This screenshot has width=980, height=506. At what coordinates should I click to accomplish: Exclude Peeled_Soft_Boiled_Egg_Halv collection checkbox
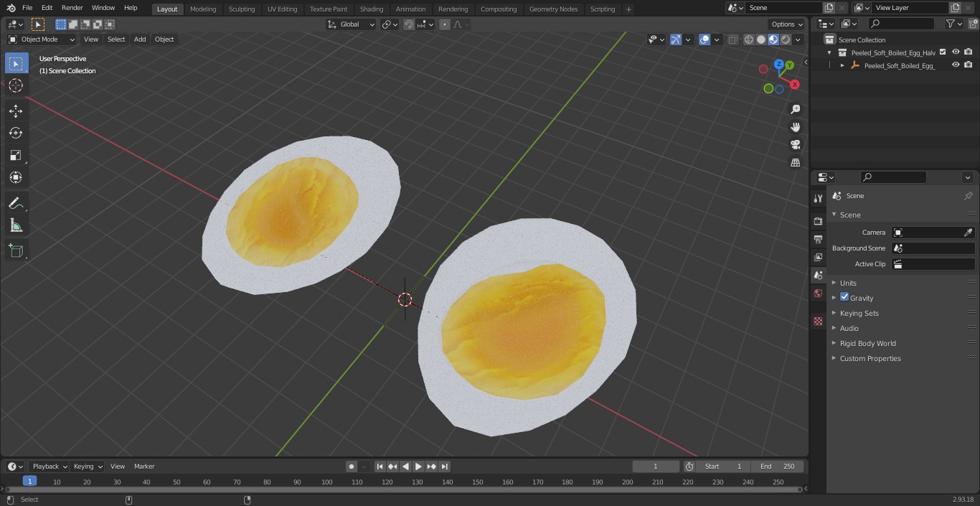[943, 52]
